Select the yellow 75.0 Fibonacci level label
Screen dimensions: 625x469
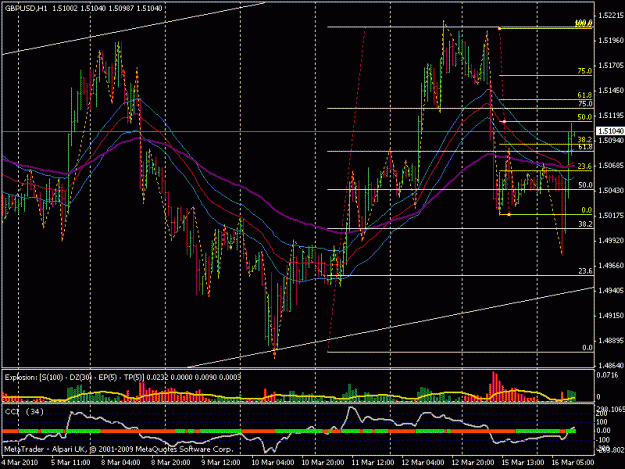(585, 71)
